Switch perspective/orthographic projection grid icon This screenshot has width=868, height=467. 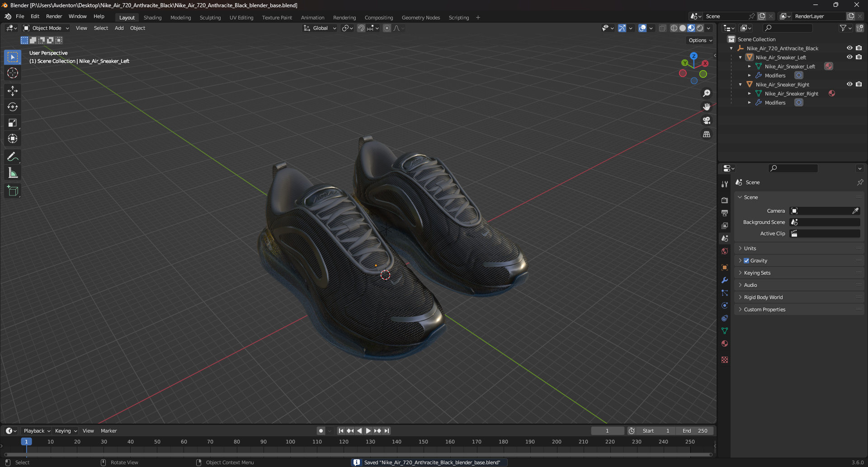[706, 134]
